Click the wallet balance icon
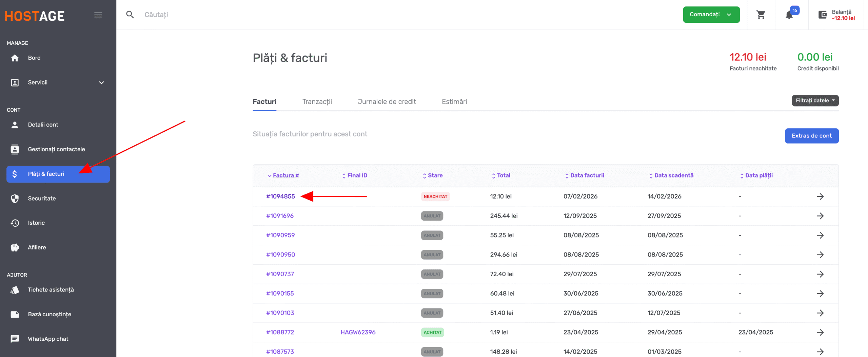The height and width of the screenshot is (357, 868). click(822, 15)
